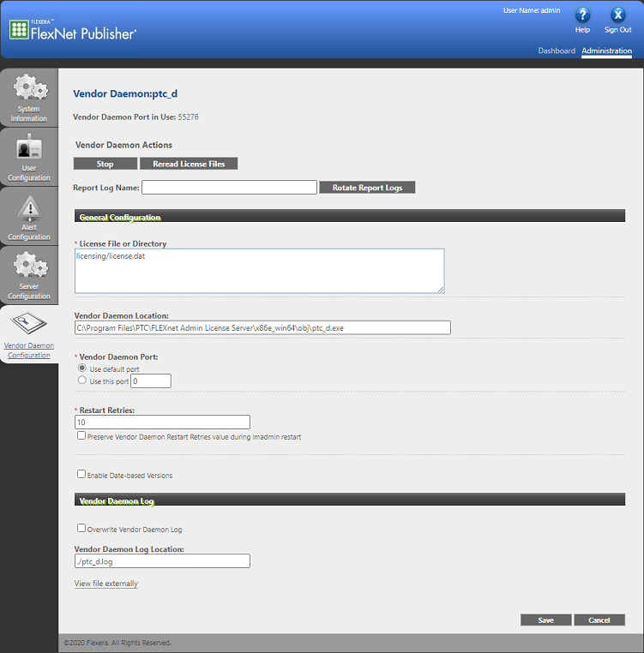Click the Vendor Daemon Log Location field
The width and height of the screenshot is (644, 653).
click(x=162, y=561)
